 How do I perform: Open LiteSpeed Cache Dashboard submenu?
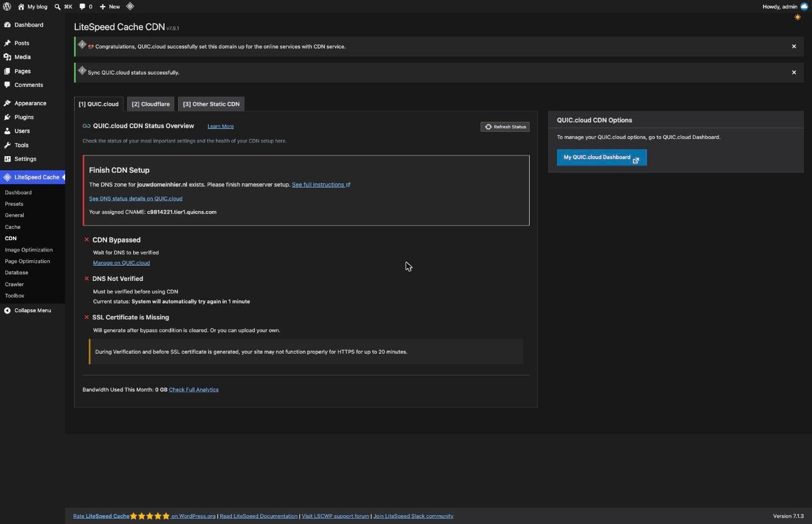pos(18,192)
